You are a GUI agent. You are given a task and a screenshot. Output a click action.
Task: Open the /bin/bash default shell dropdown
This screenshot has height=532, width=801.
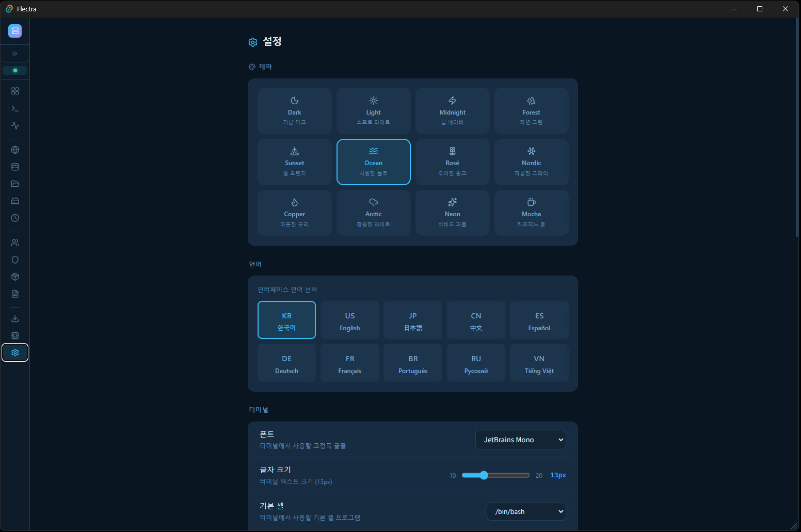(x=526, y=511)
